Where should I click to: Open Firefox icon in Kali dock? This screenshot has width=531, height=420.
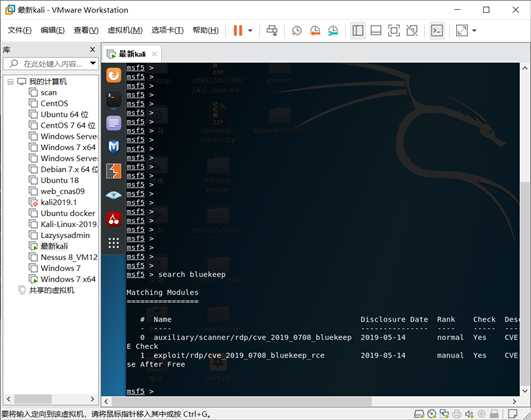pyautogui.click(x=113, y=75)
